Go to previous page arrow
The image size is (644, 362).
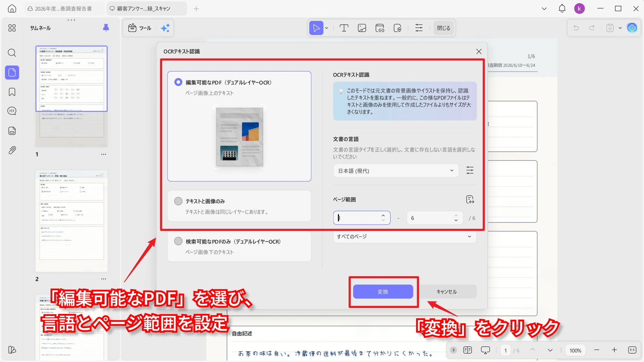tap(533, 350)
